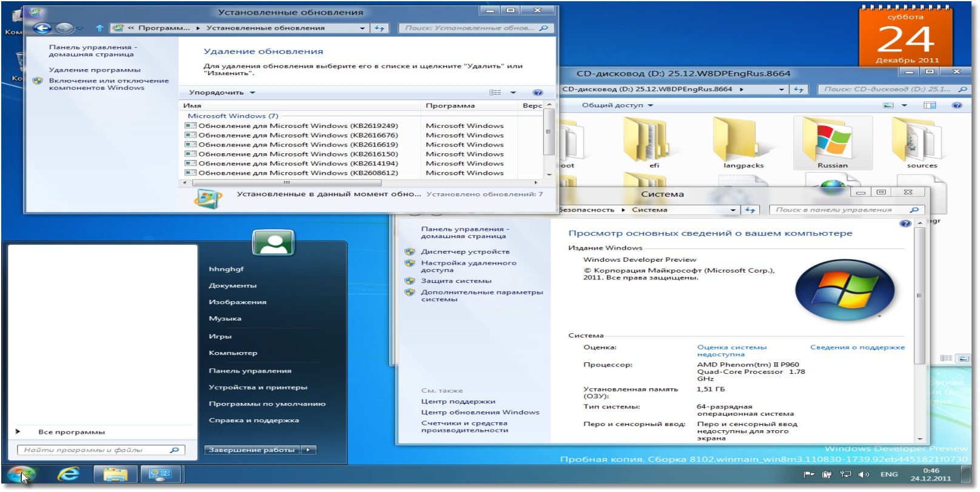The width and height of the screenshot is (980, 492).
Task: Open Игры from the Start menu
Action: click(220, 336)
